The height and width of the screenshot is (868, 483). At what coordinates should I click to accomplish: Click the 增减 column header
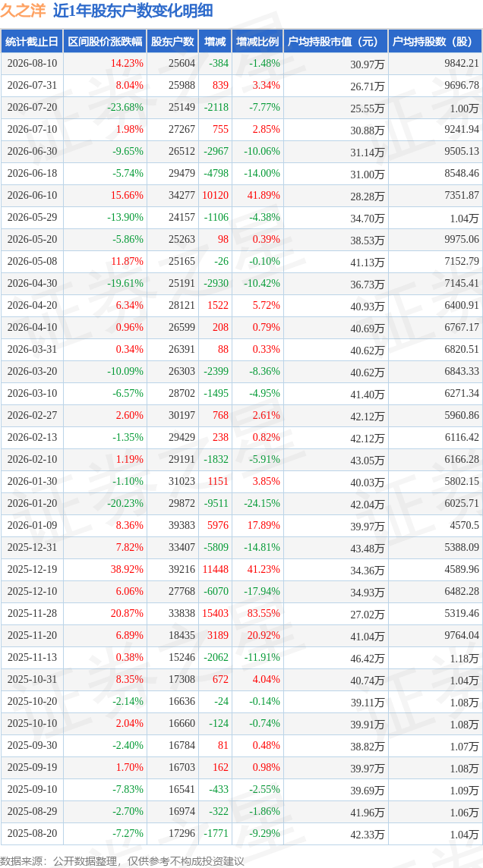[215, 42]
